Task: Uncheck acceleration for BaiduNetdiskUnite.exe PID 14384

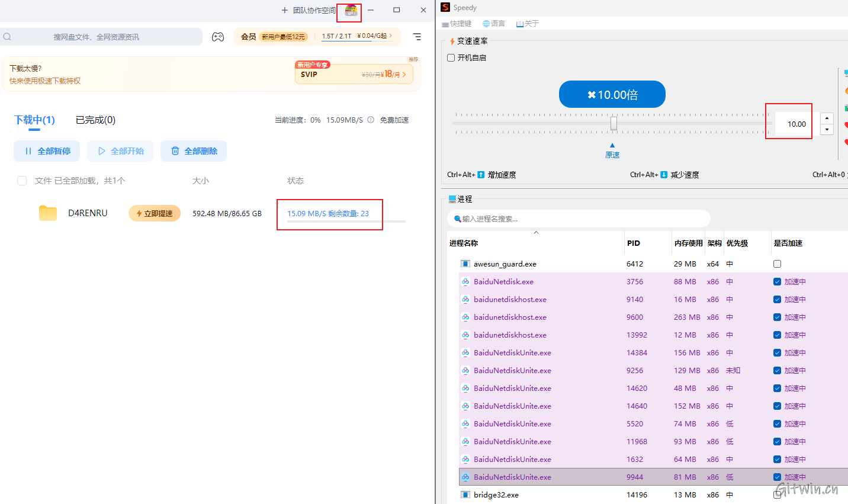Action: pos(777,353)
